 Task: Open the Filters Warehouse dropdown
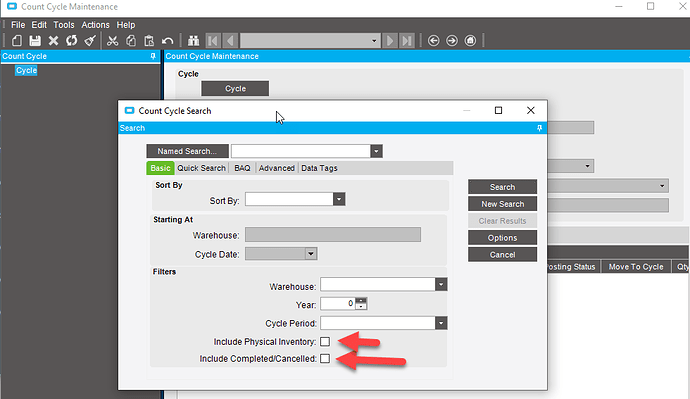(441, 285)
